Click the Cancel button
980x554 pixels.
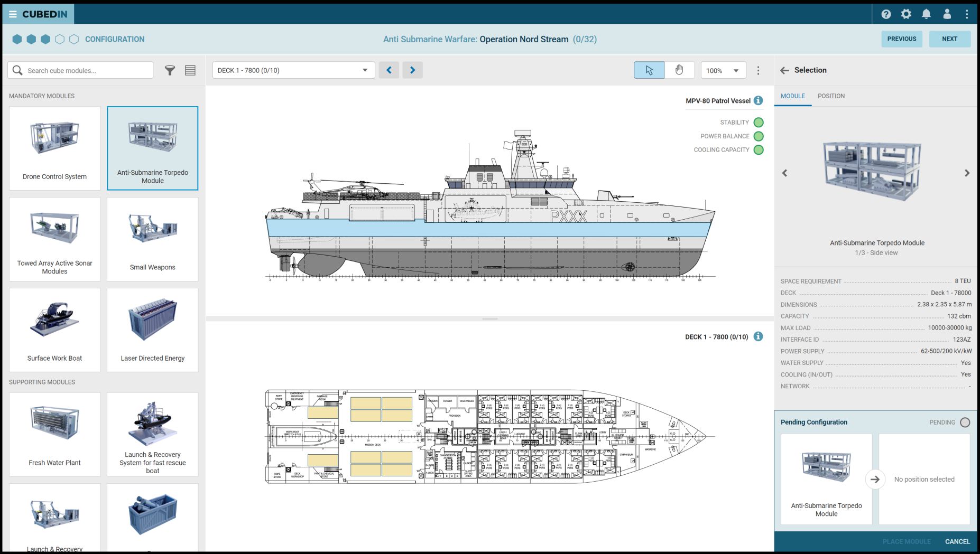(957, 541)
